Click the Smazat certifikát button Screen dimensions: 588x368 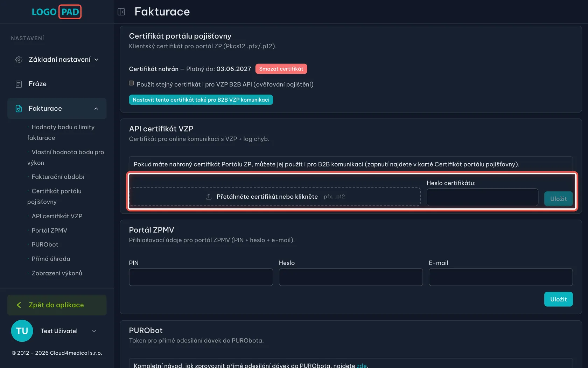tap(281, 69)
